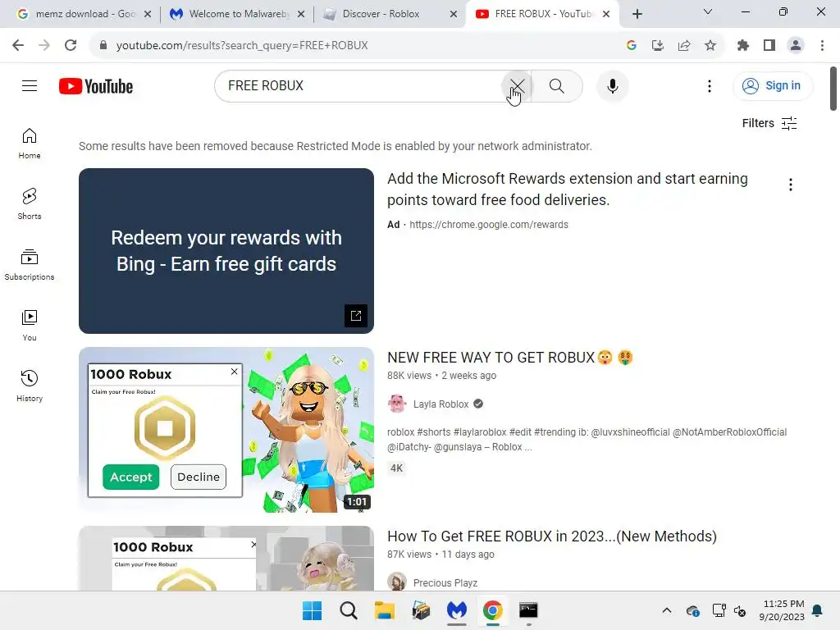Click the browser address bar URL
The height and width of the screenshot is (630, 840).
242,46
